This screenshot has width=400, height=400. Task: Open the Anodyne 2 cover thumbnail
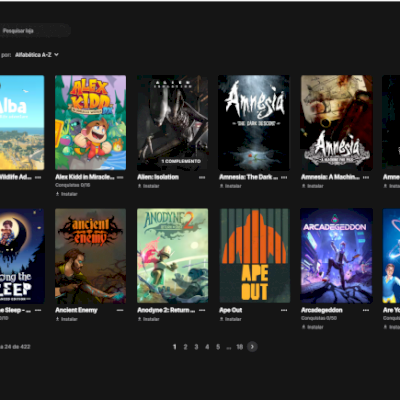tap(173, 256)
